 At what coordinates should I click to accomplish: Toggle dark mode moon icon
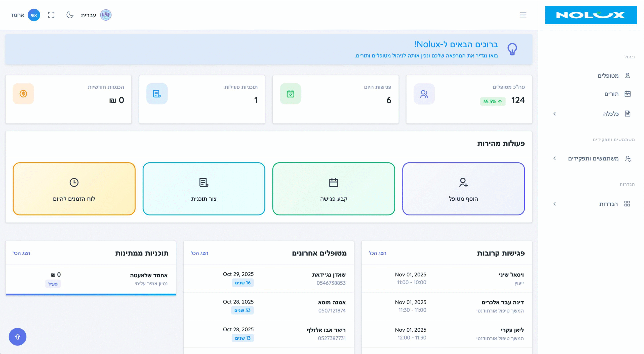point(70,15)
